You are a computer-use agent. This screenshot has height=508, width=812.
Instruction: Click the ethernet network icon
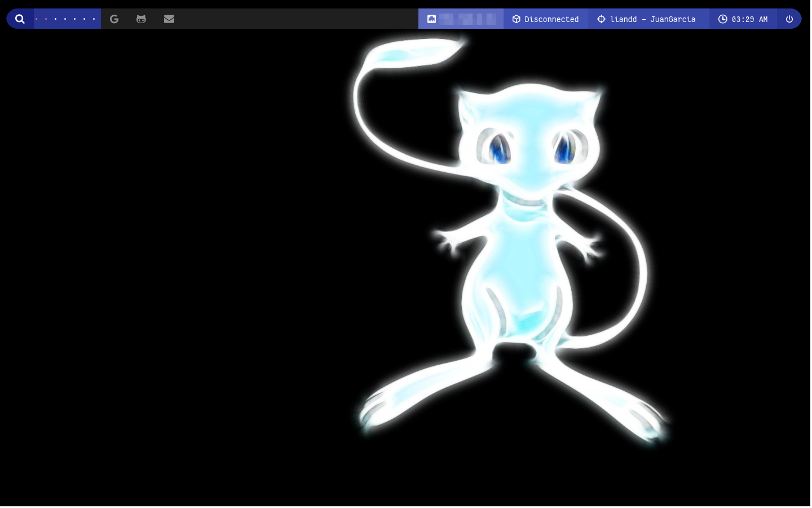(431, 19)
